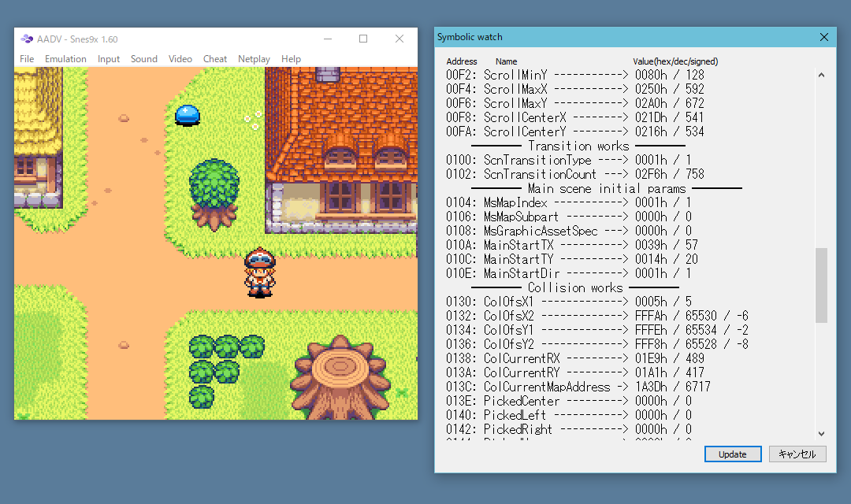
Task: Click the scroll up arrow in Symbolic watch
Action: tap(821, 75)
